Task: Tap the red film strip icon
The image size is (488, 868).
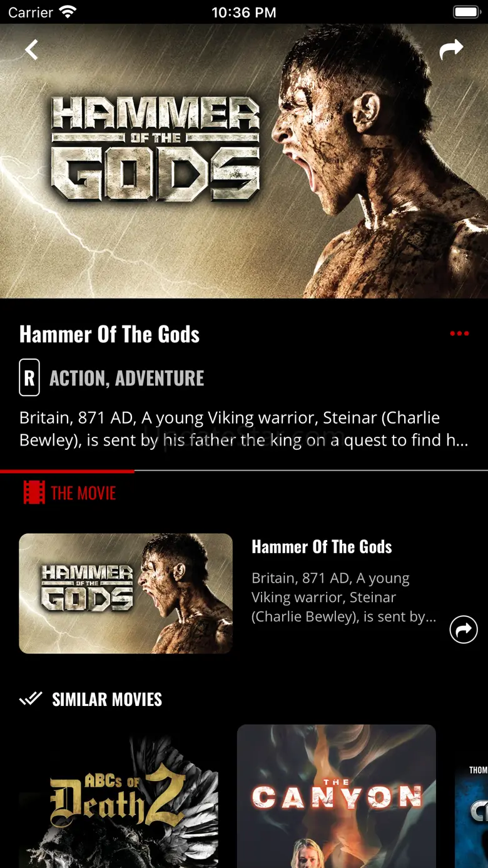Action: click(34, 493)
